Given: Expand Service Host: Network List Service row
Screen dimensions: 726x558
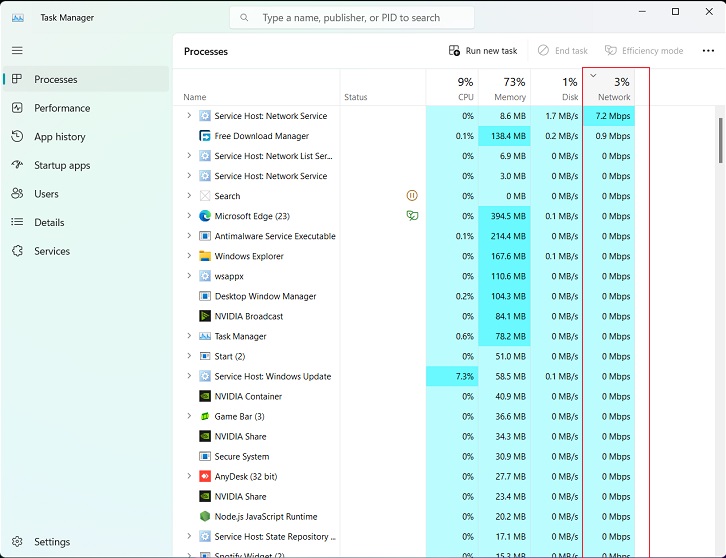Looking at the screenshot, I should 189,156.
